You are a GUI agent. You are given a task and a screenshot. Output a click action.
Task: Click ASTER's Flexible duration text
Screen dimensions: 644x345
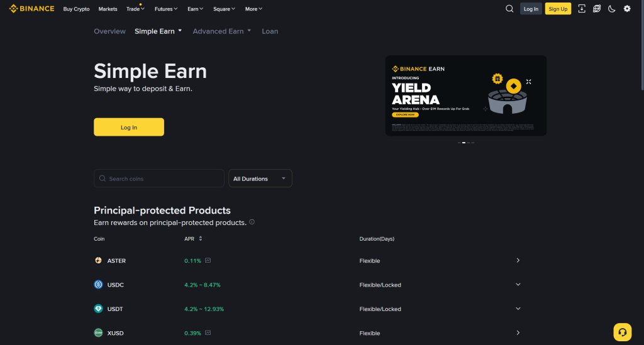click(x=369, y=261)
